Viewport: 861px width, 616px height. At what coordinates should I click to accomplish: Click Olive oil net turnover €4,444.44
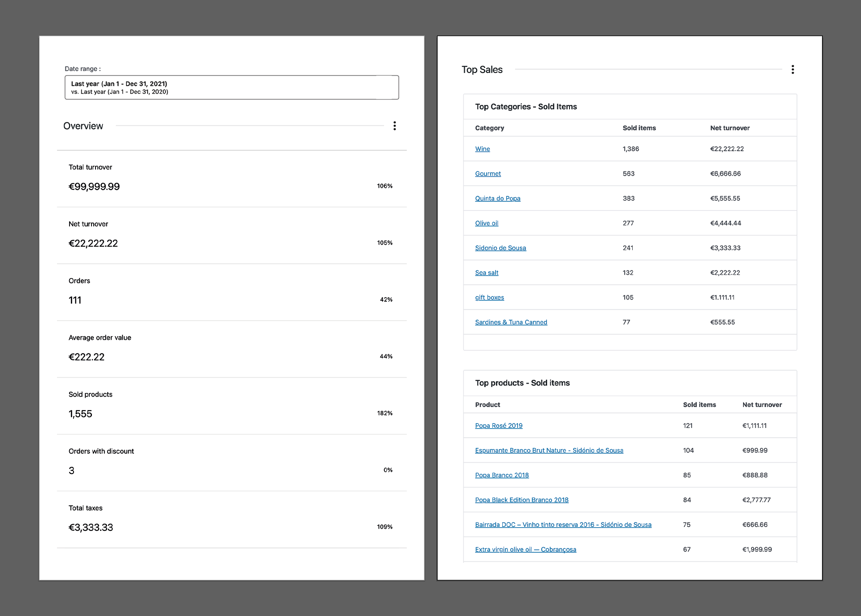pos(726,223)
